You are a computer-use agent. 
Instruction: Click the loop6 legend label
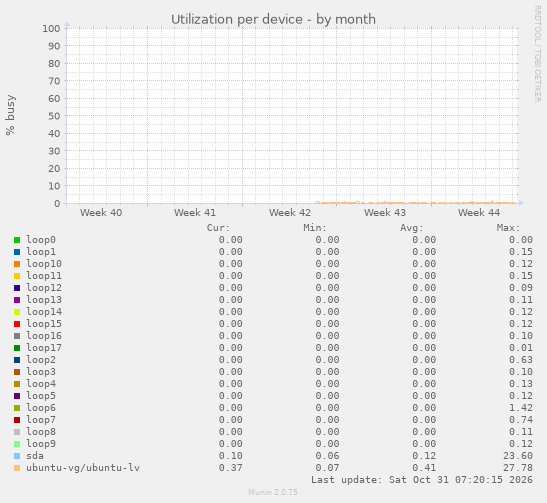click(x=41, y=408)
